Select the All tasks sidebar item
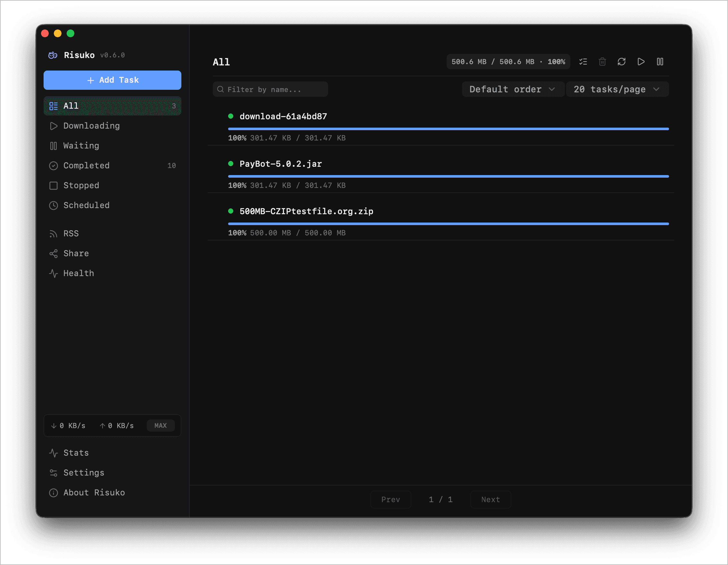The height and width of the screenshot is (565, 728). tap(112, 106)
